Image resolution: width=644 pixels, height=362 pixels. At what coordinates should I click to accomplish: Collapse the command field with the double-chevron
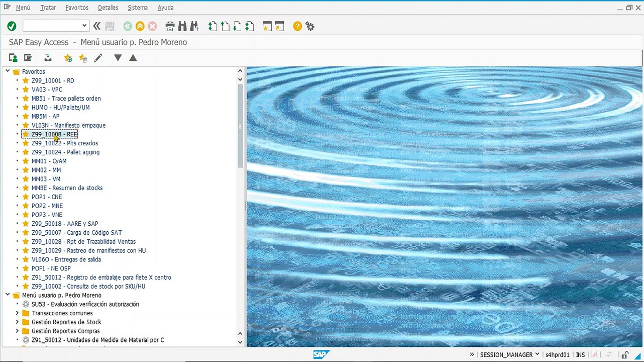pyautogui.click(x=97, y=26)
